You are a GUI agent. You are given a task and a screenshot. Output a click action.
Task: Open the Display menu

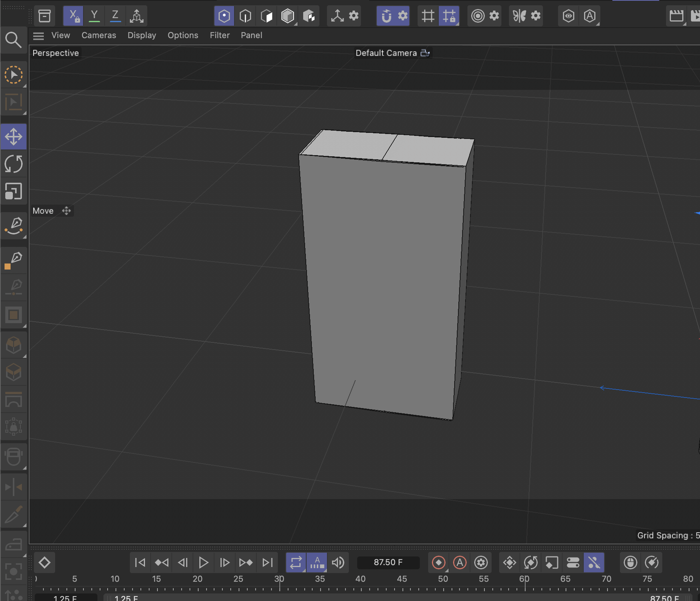142,35
